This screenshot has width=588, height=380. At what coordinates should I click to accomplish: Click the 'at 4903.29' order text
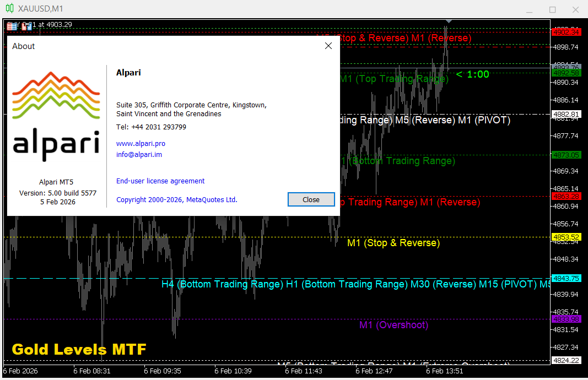point(55,25)
